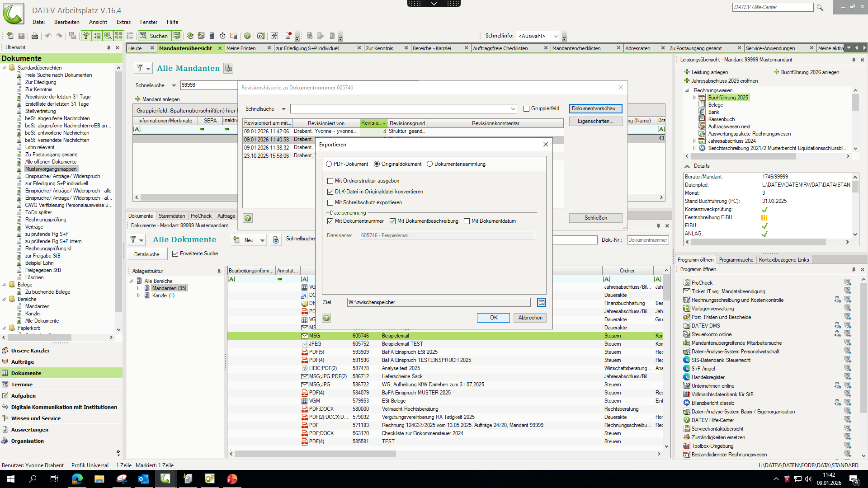Uncheck Mit Dokumentbeschreibung checkbox
The image size is (868, 488).
(393, 221)
